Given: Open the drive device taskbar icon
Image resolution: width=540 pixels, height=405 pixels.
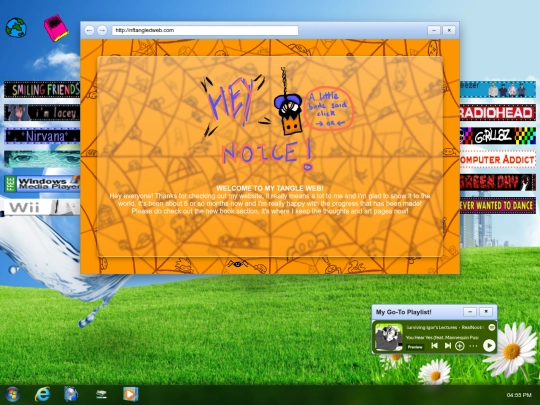Looking at the screenshot, I should (101, 394).
